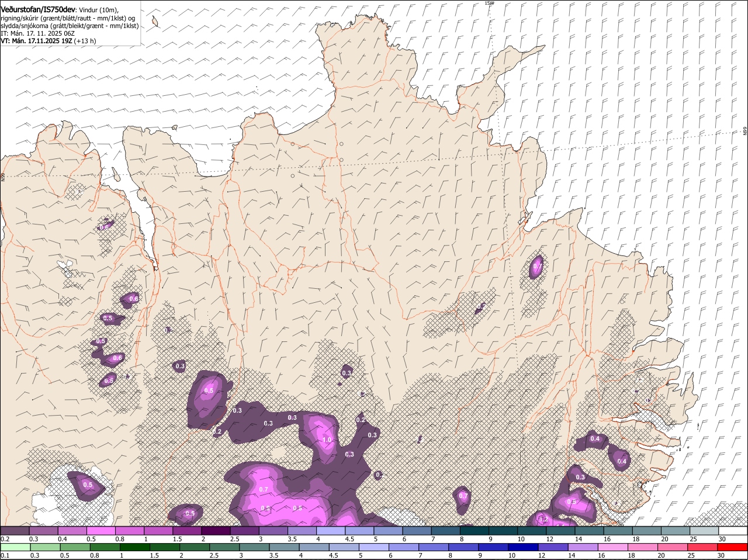Viewport: 748px width, 560px height.
Task: Select the darkest green swatch above lower-row 1
Action: point(134,547)
